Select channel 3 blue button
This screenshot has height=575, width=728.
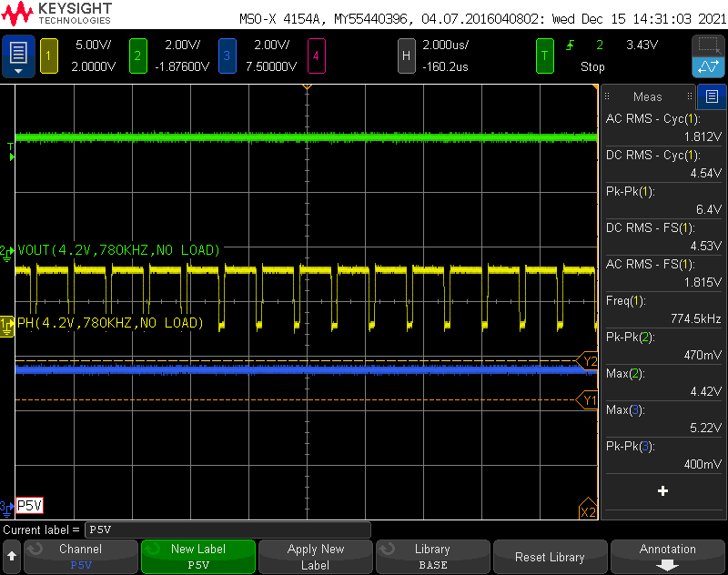point(227,56)
